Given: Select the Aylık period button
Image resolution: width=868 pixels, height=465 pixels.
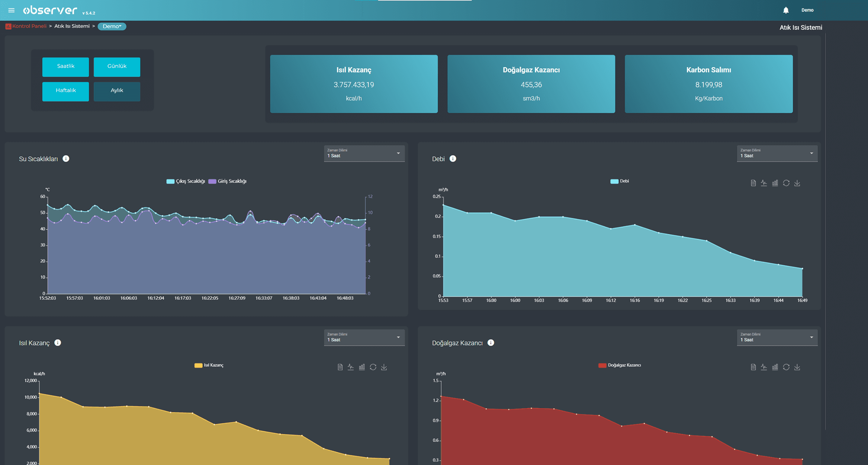Looking at the screenshot, I should pyautogui.click(x=117, y=91).
